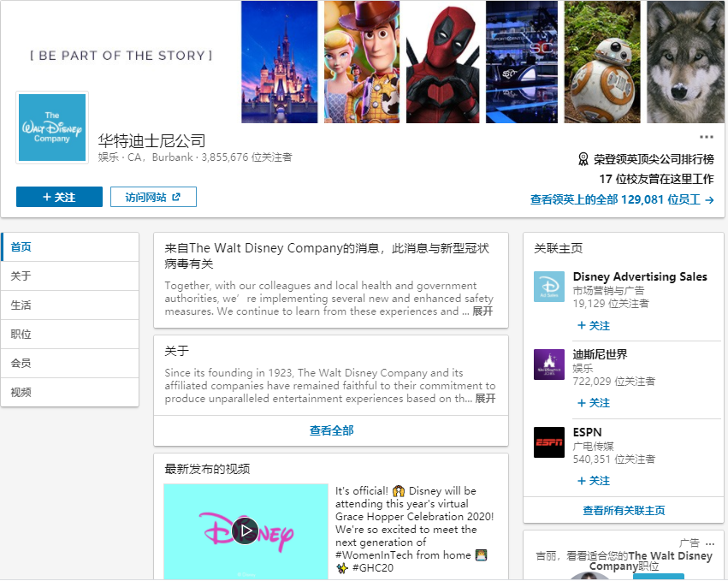Click the #GHC20 hashtag

coord(373,568)
